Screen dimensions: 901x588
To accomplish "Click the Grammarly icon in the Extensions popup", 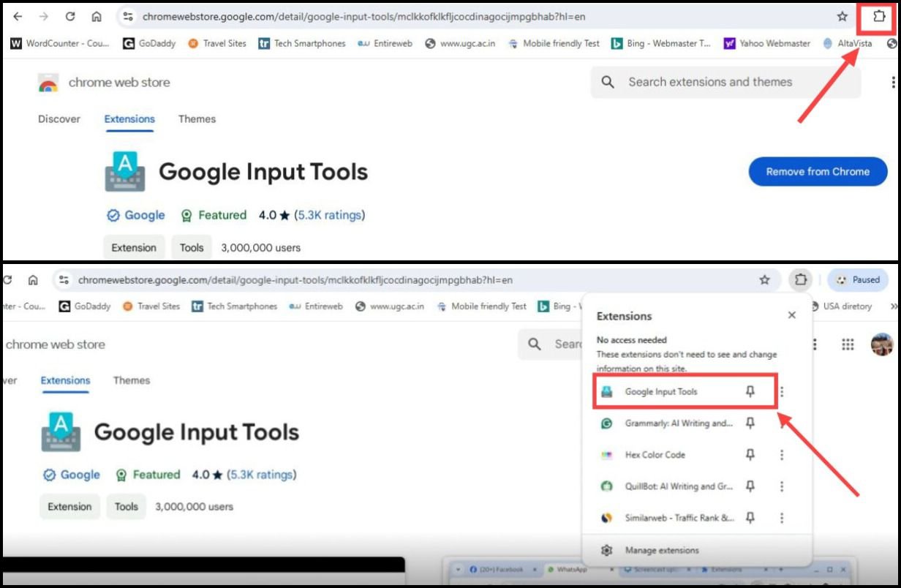I will pyautogui.click(x=606, y=423).
